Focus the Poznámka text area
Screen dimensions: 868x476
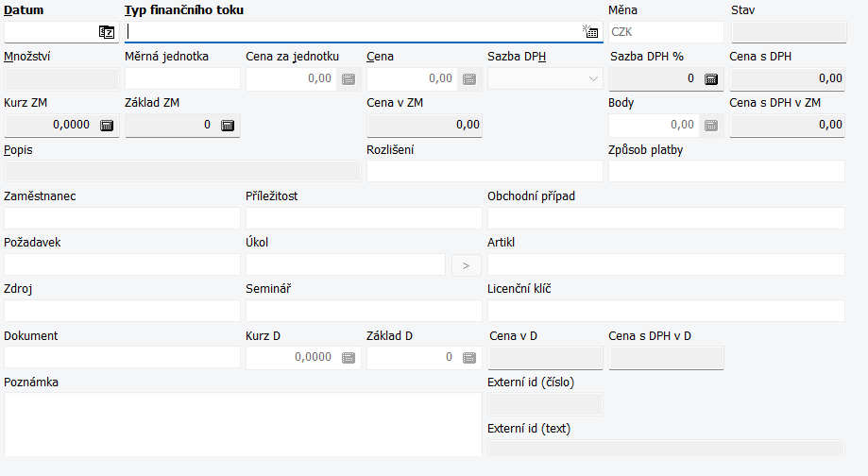click(243, 424)
